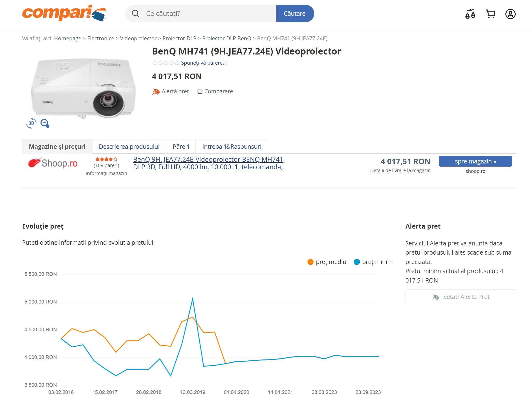Toggle the preț mediu legend marker

click(x=310, y=262)
